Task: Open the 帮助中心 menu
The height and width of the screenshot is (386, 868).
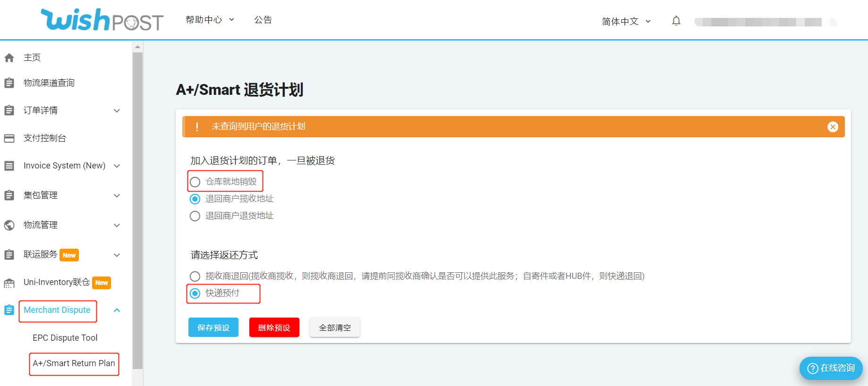Action: coord(209,20)
